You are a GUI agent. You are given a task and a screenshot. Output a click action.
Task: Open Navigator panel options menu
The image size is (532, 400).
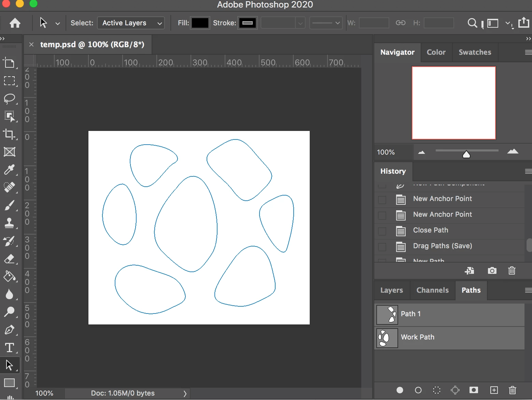point(528,52)
